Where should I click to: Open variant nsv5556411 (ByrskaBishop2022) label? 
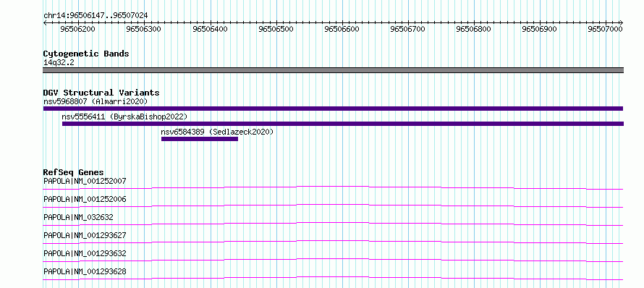[x=124, y=117]
